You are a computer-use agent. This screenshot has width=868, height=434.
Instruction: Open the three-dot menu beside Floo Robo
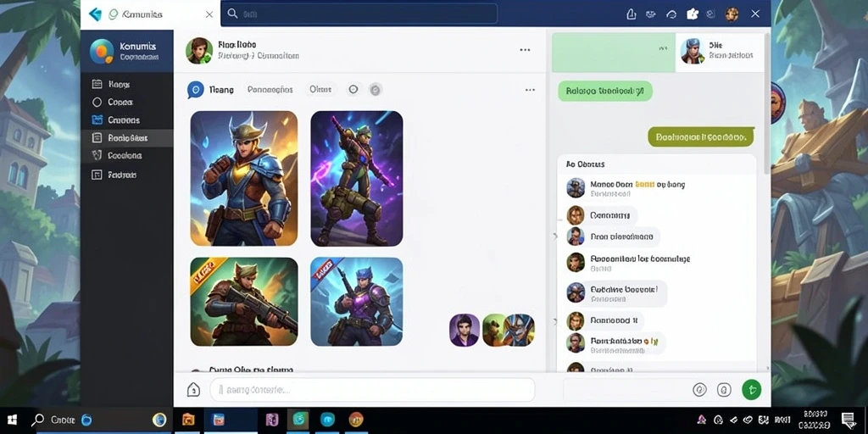(x=525, y=50)
